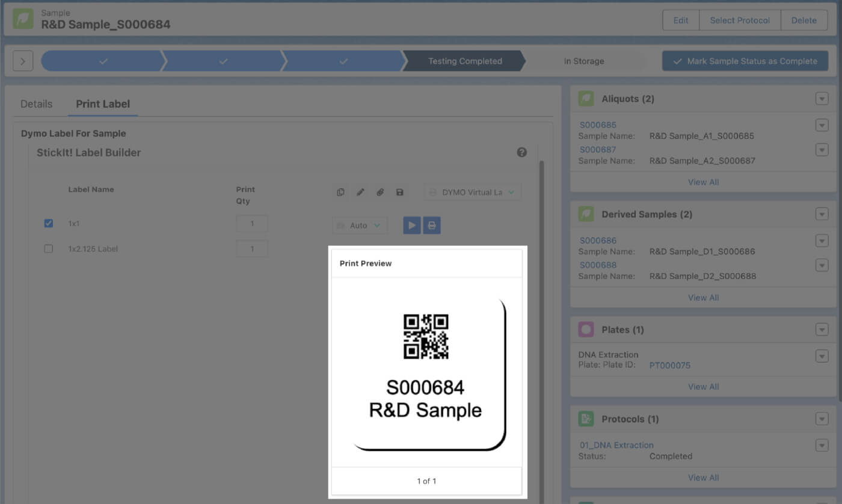Click the Protocols panel icon
This screenshot has width=842, height=504.
tap(586, 419)
